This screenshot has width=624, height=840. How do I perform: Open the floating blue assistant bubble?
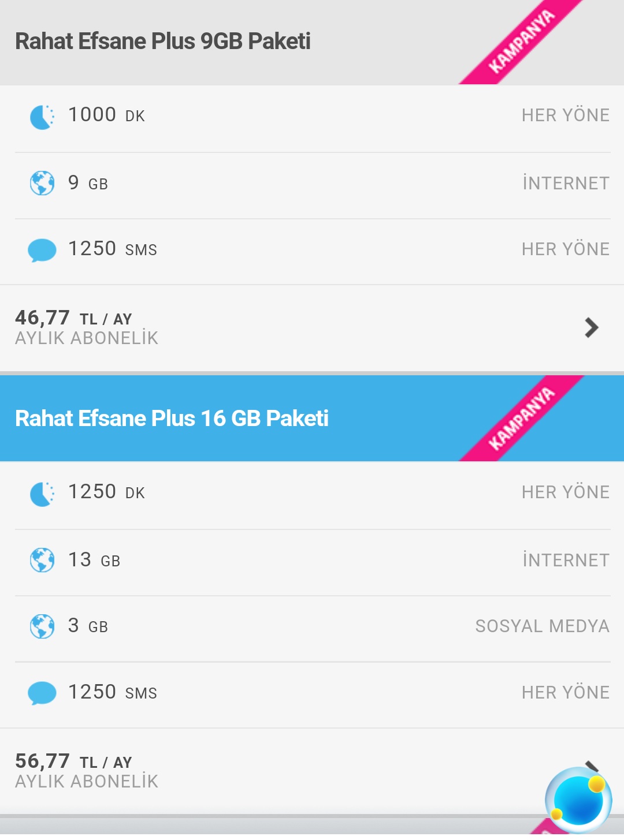[x=578, y=801]
